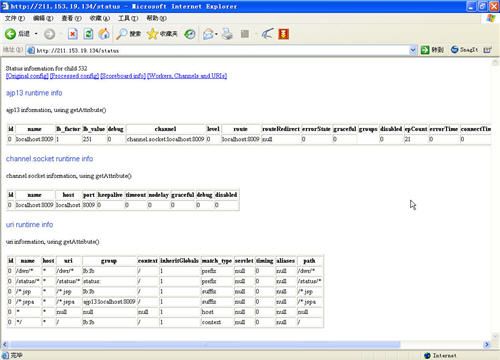This screenshot has height=360, width=500.
Task: Click the Mail envelope icon
Action: (208, 34)
